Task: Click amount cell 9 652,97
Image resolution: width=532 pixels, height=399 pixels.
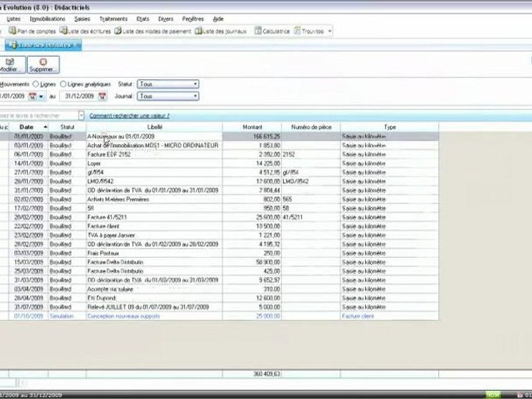Action: (252, 280)
